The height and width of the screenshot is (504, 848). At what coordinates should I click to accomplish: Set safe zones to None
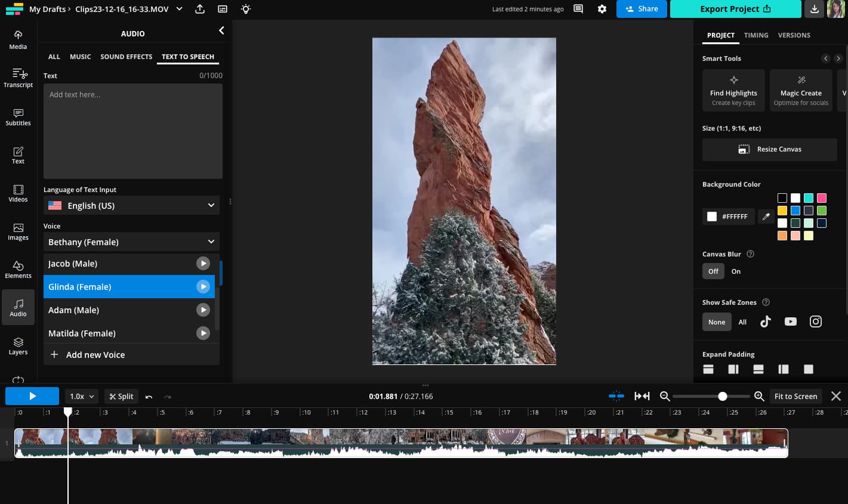pyautogui.click(x=717, y=321)
